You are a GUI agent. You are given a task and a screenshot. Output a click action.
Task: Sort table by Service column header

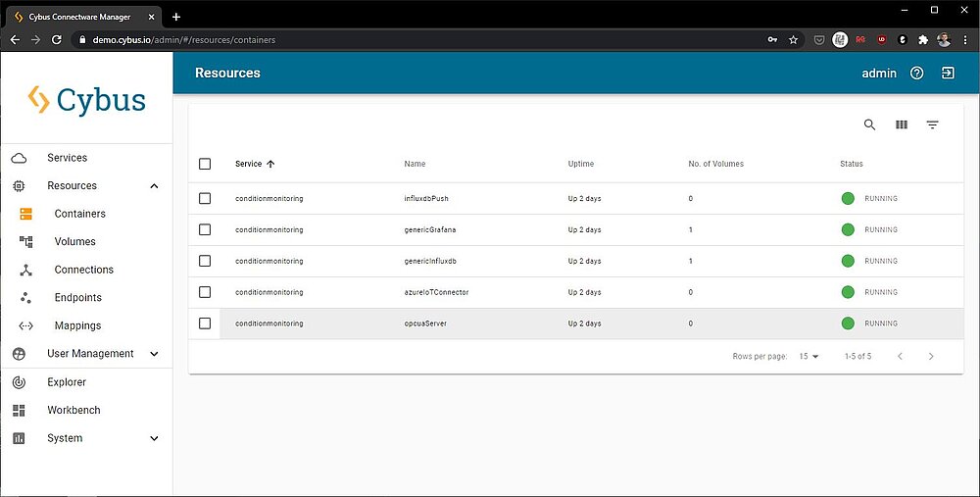coord(249,164)
